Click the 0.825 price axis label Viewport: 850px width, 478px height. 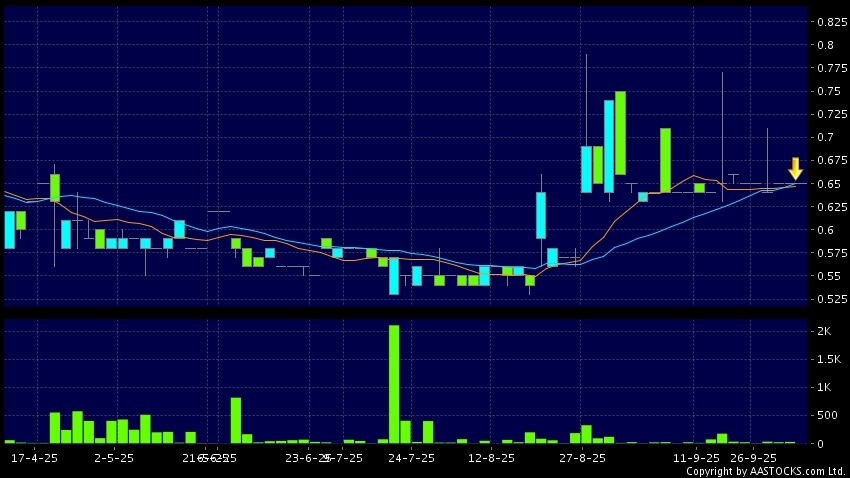coord(832,21)
